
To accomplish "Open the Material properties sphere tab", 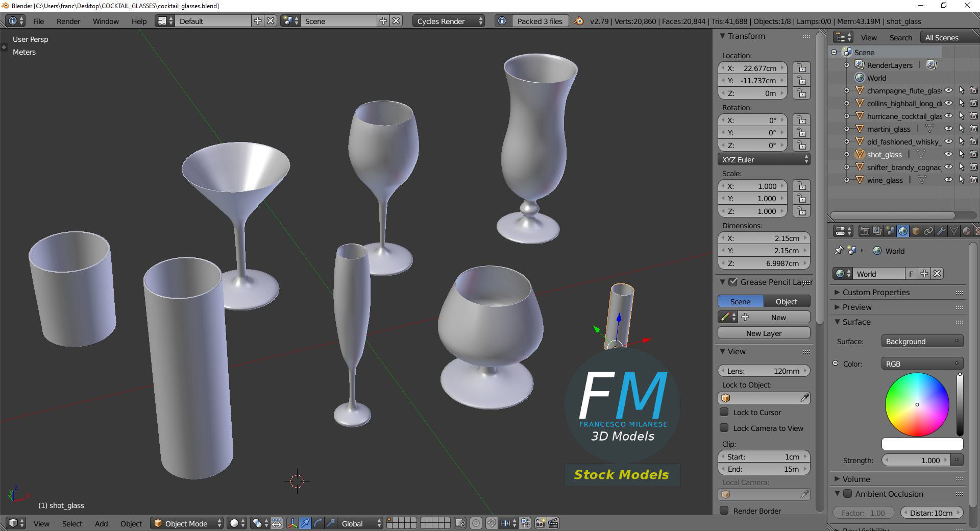I will tap(967, 231).
